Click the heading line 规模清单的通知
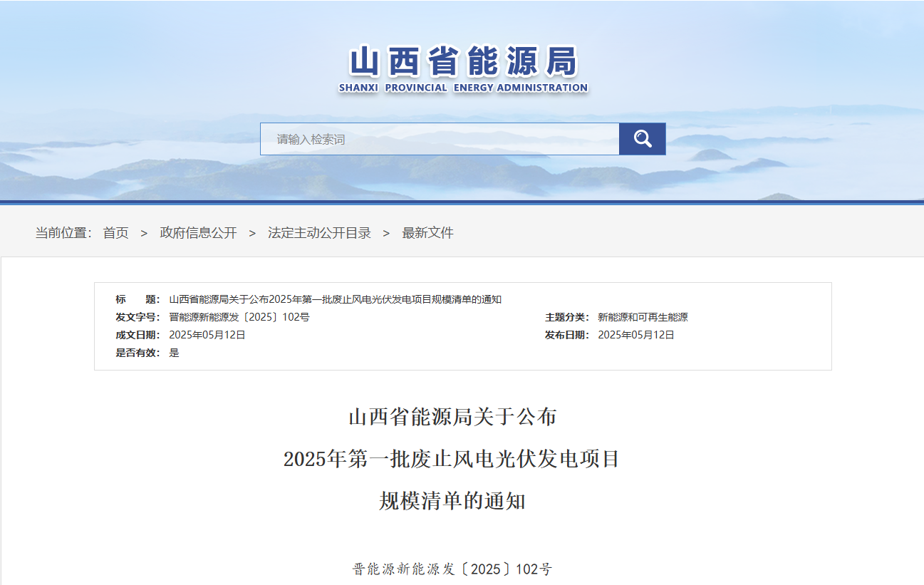924x585 pixels. click(x=452, y=501)
